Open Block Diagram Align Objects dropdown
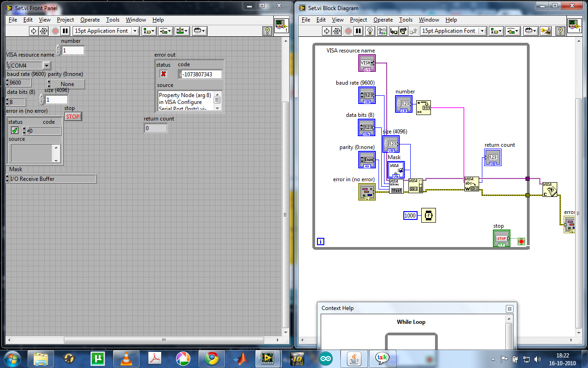The height and width of the screenshot is (368, 588). pyautogui.click(x=496, y=31)
